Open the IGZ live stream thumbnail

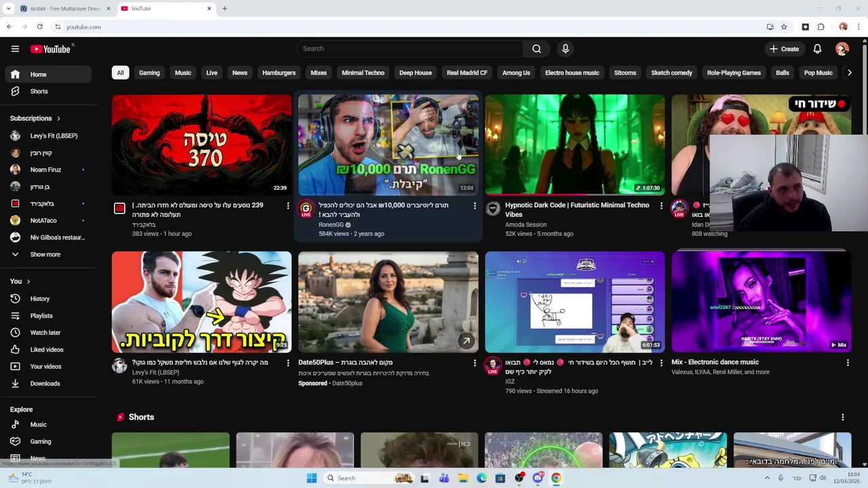point(575,302)
